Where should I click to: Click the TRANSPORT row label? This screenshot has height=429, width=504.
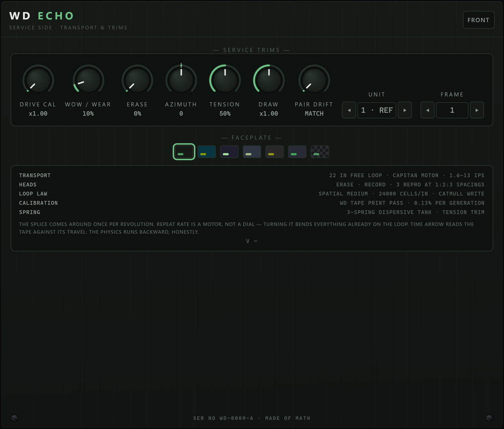[x=35, y=176]
